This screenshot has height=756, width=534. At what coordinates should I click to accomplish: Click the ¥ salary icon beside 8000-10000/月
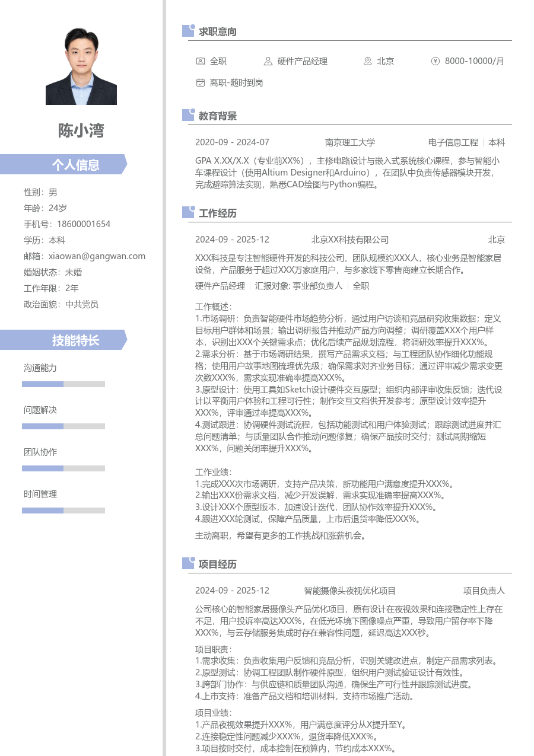coord(436,61)
